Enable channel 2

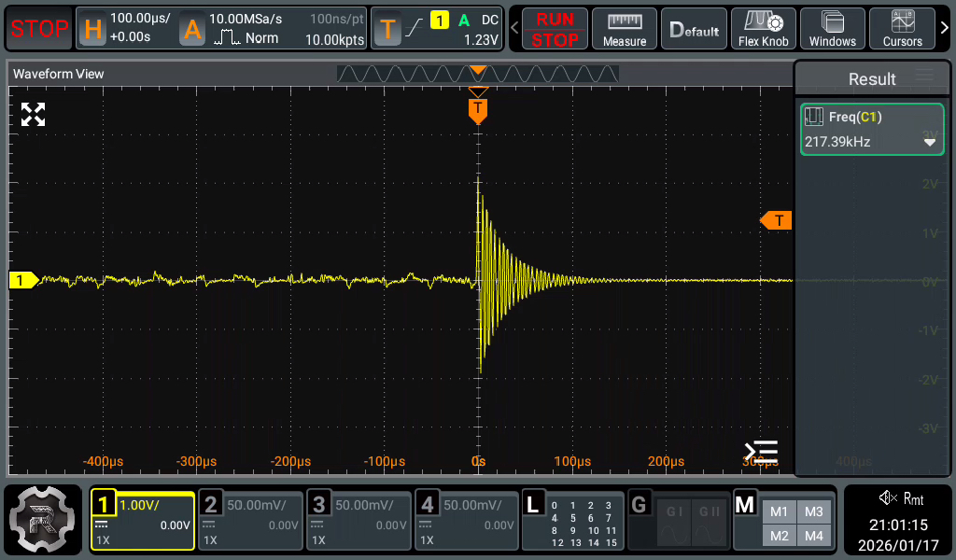click(250, 521)
